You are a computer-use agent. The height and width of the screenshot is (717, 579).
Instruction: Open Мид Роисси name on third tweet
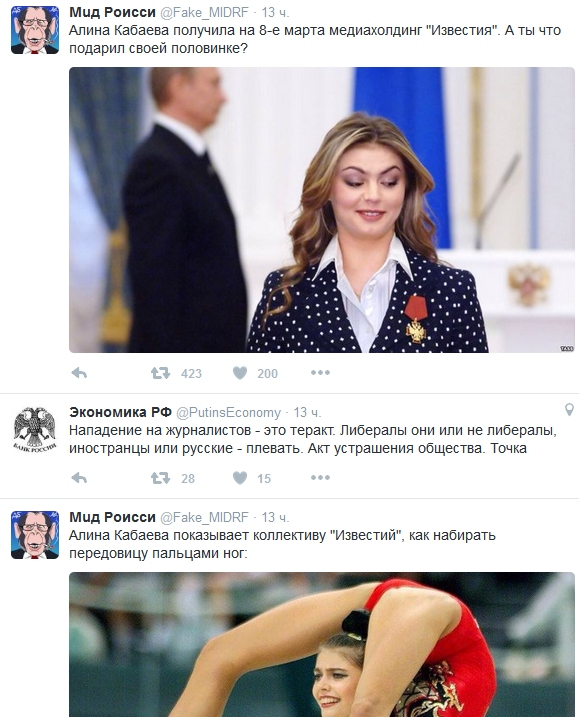pyautogui.click(x=113, y=517)
